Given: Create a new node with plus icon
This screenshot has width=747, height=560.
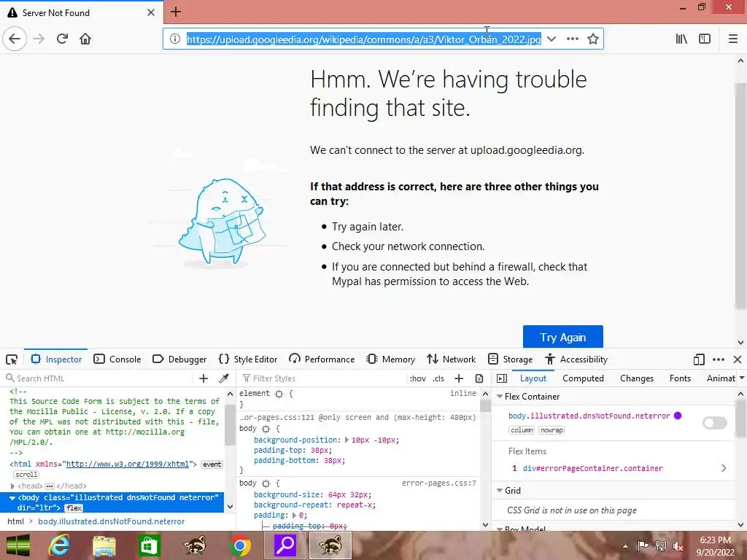Looking at the screenshot, I should [204, 378].
